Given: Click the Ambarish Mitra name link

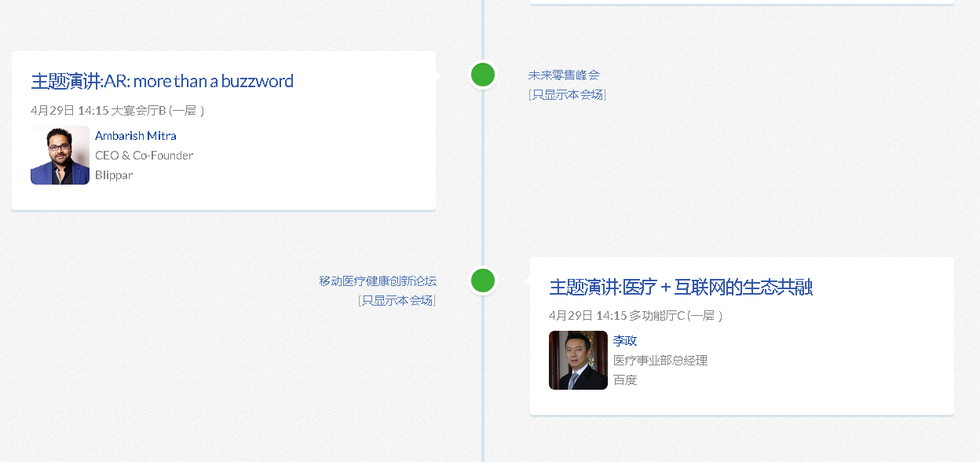Looking at the screenshot, I should coord(135,136).
